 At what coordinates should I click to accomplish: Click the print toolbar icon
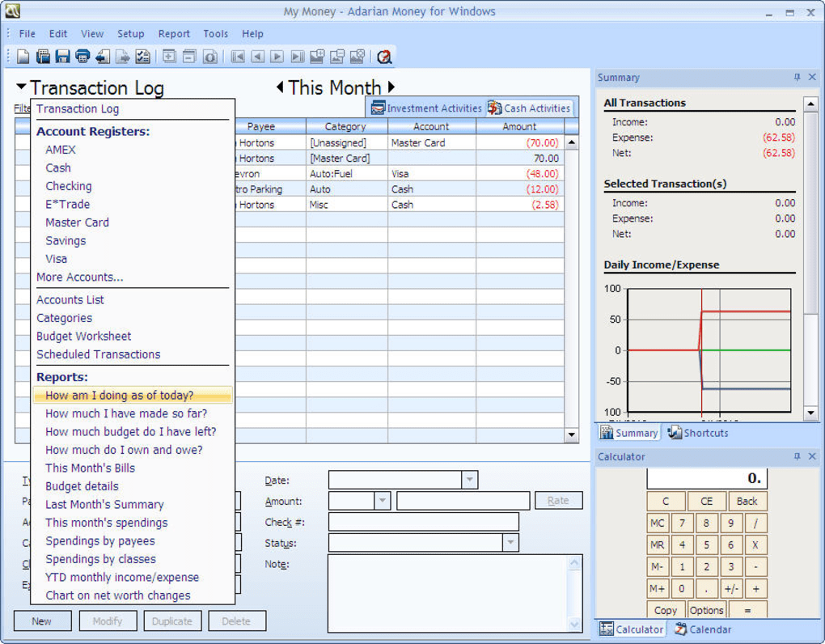(82, 57)
